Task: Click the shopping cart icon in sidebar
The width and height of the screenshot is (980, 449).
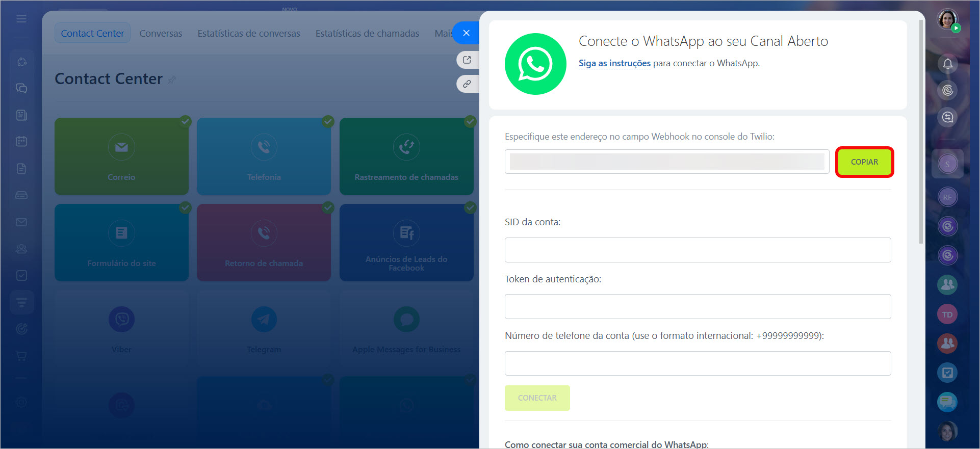Action: tap(21, 356)
